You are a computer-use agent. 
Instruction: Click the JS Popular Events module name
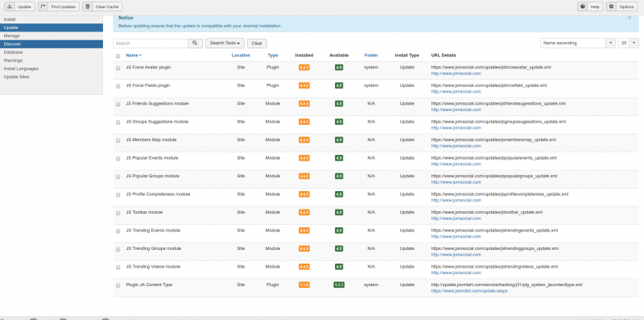tap(152, 158)
